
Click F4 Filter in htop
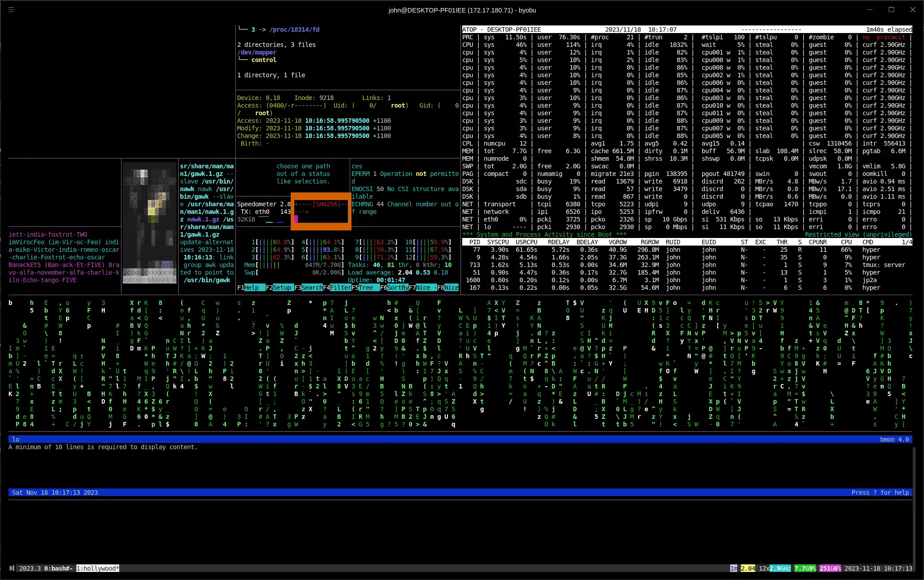click(x=337, y=288)
